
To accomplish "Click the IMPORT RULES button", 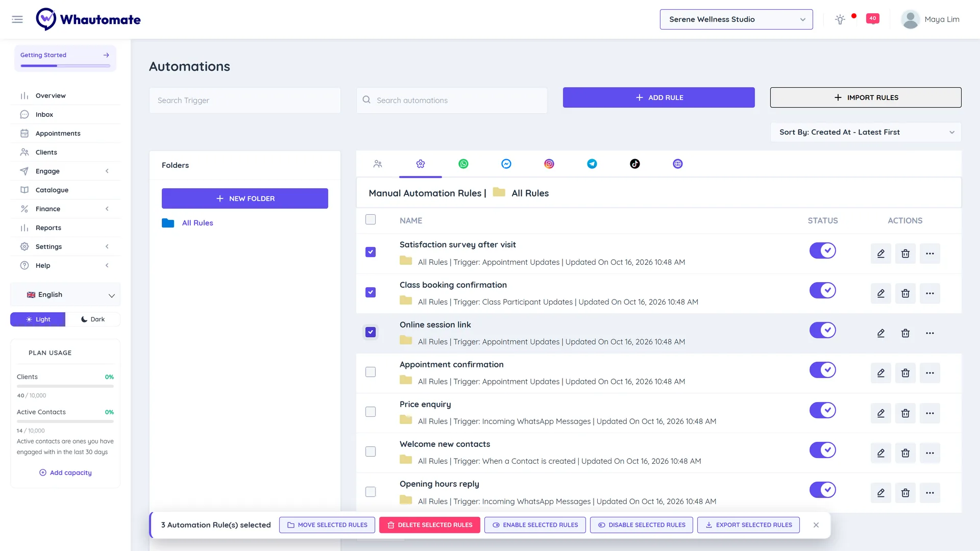I will 866,97.
